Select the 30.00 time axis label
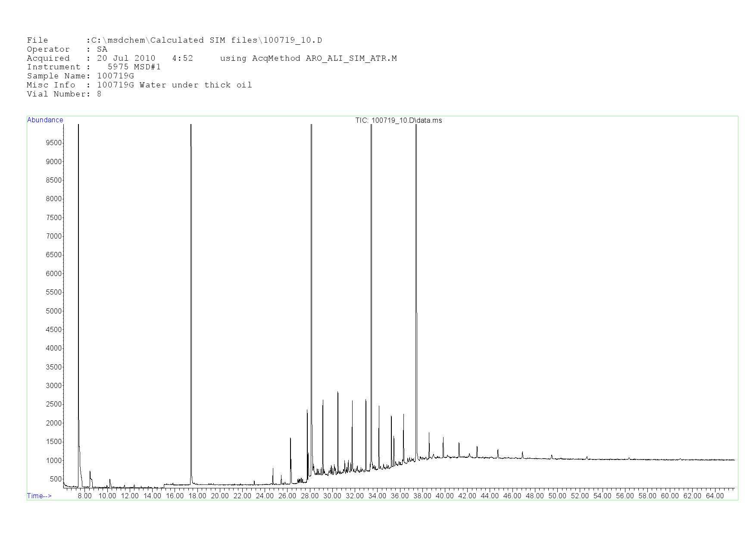This screenshot has width=756, height=534. pos(332,496)
